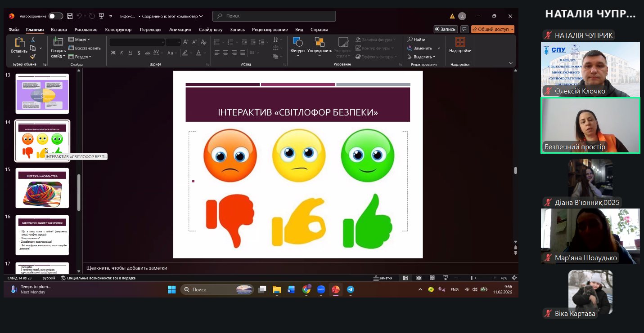Toggle bold Ж formatting
This screenshot has width=644, height=333.
pos(113,53)
